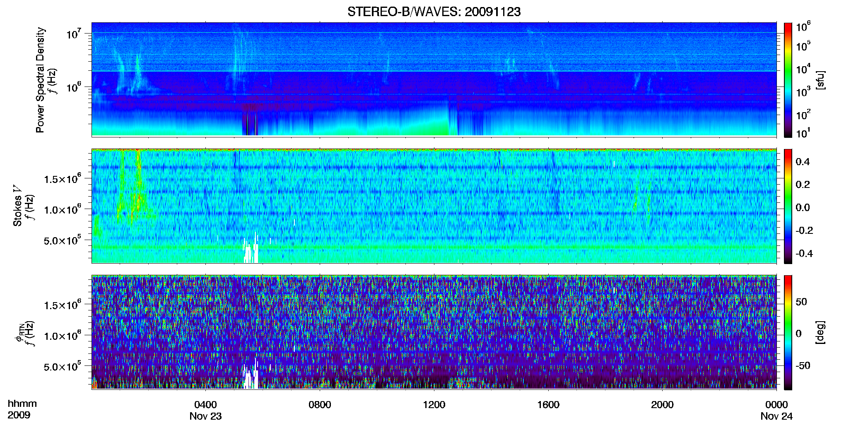
Task: Click the Nov 24 date label
Action: [x=776, y=416]
